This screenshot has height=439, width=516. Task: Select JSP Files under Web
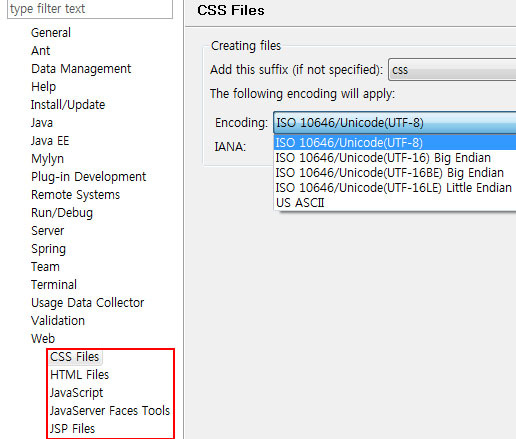click(72, 429)
